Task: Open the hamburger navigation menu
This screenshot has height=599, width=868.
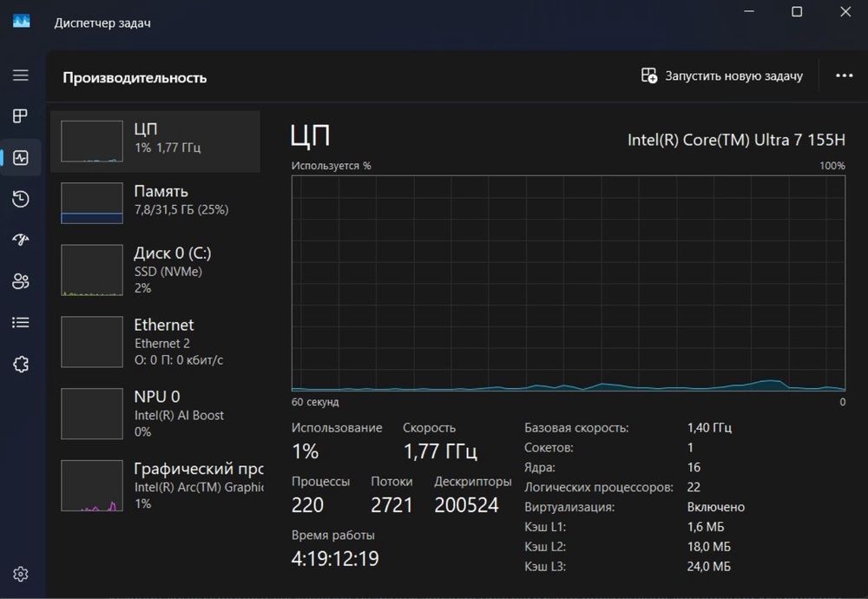Action: (21, 75)
